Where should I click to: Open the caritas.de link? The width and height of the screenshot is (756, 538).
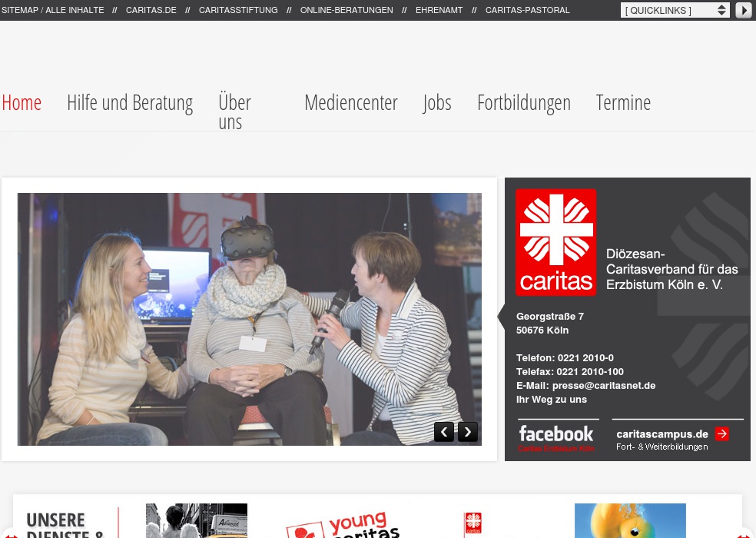coord(151,10)
